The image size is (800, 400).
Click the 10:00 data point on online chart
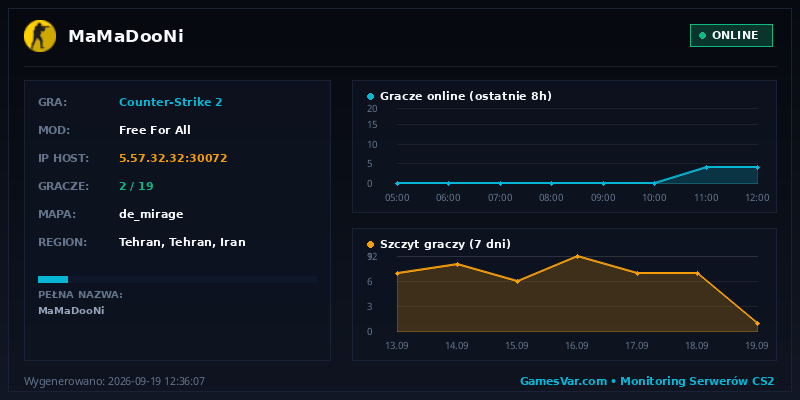pos(655,183)
